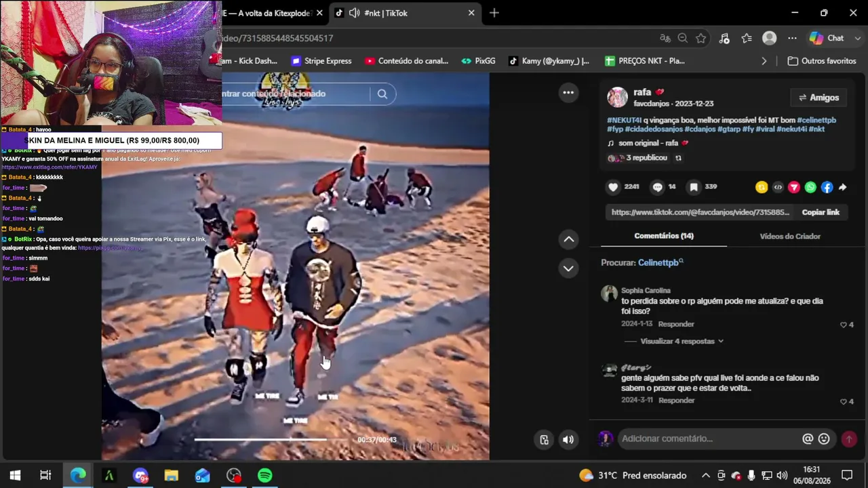Open the weather widget showing 31°C
Viewport: 868px width, 488px height.
633,476
